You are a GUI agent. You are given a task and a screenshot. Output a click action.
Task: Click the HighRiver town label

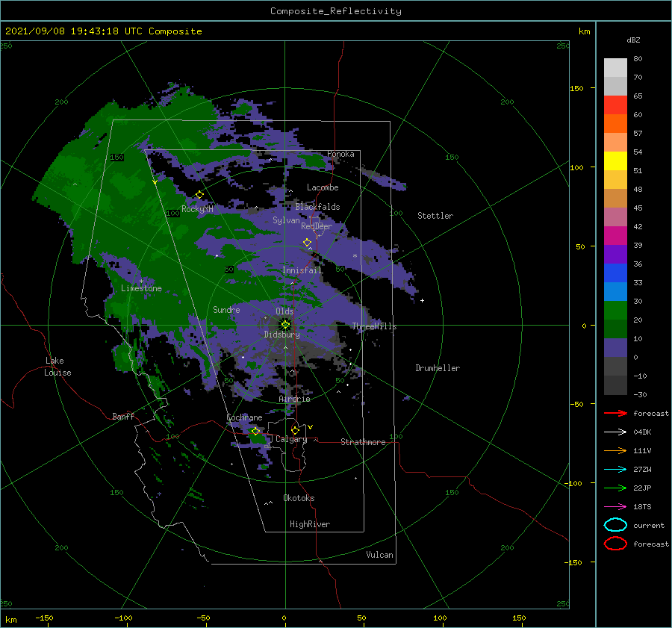pyautogui.click(x=310, y=524)
